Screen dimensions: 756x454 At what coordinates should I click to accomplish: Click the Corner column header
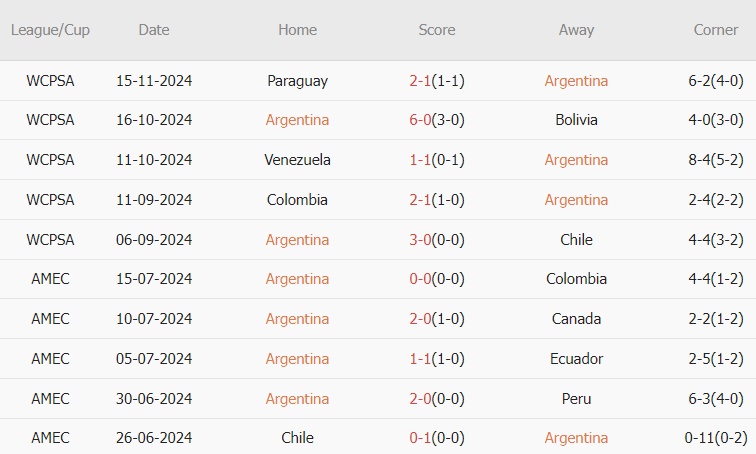[716, 30]
